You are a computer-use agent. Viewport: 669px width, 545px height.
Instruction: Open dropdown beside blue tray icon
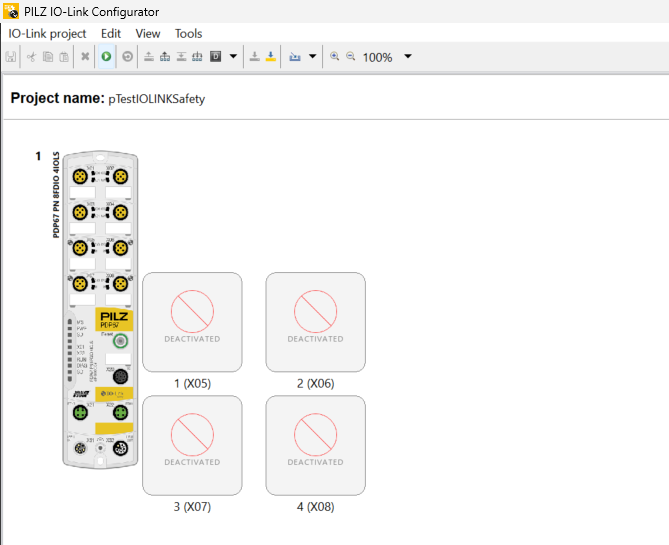[x=312, y=56]
